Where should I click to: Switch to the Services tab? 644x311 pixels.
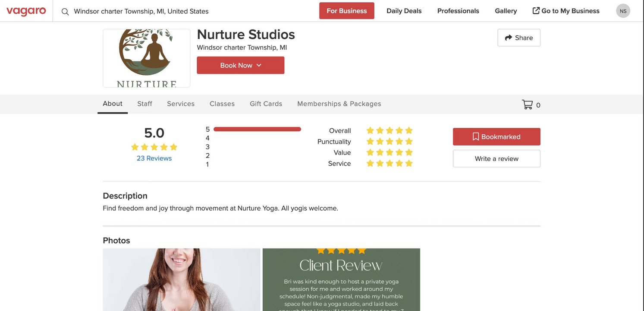(181, 104)
